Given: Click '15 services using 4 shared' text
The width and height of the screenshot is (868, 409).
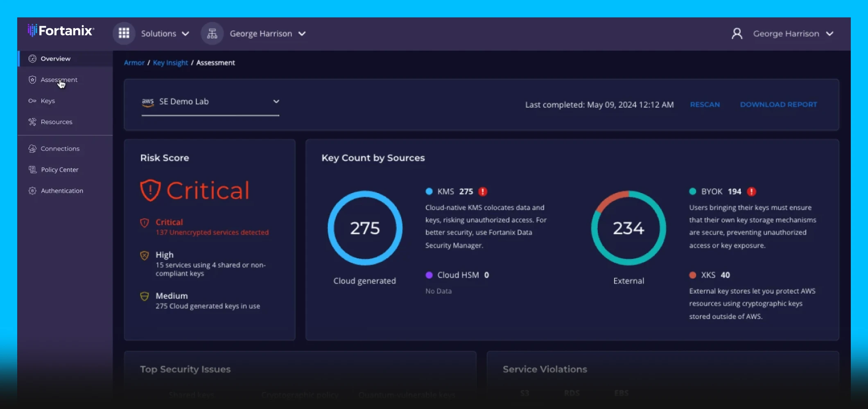Looking at the screenshot, I should coord(211,269).
